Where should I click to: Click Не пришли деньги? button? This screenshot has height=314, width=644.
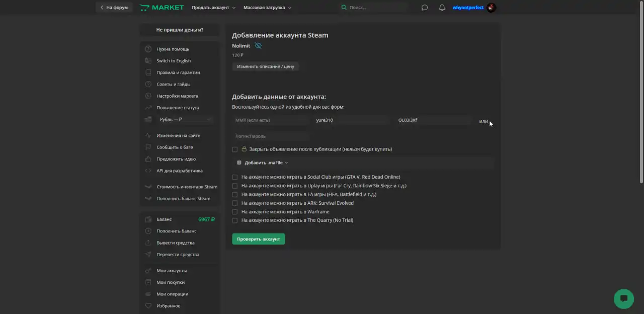pyautogui.click(x=180, y=30)
